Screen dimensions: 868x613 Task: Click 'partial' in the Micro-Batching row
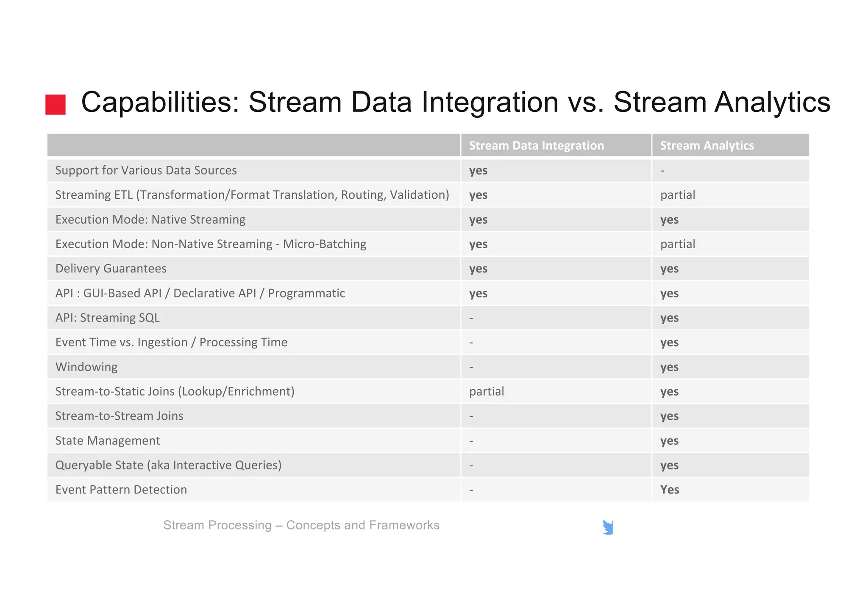click(x=678, y=244)
